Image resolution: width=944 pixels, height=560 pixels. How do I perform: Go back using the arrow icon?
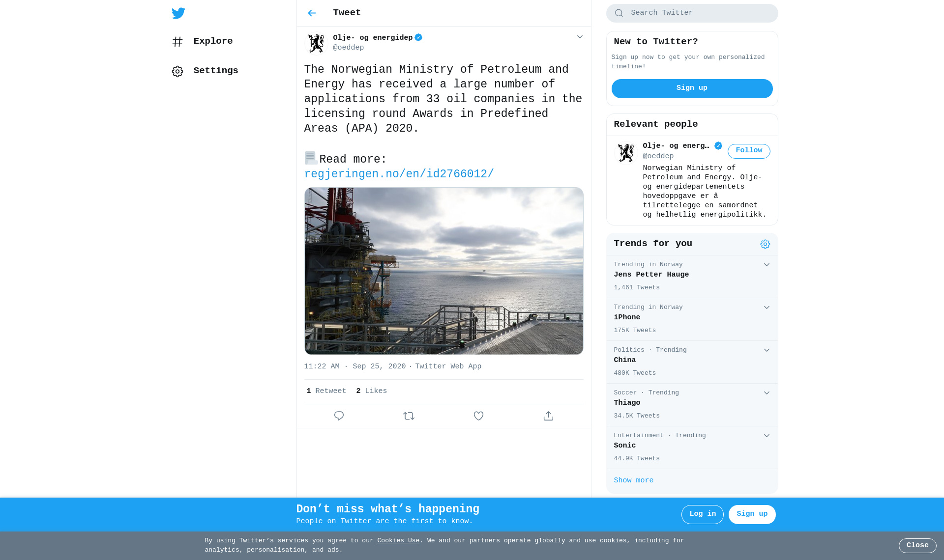point(312,13)
